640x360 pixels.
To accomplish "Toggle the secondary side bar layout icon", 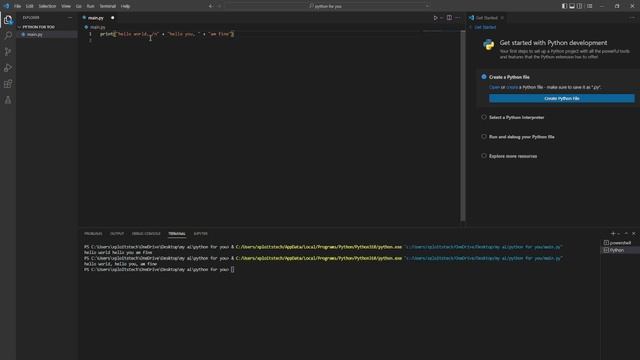I will coord(580,6).
